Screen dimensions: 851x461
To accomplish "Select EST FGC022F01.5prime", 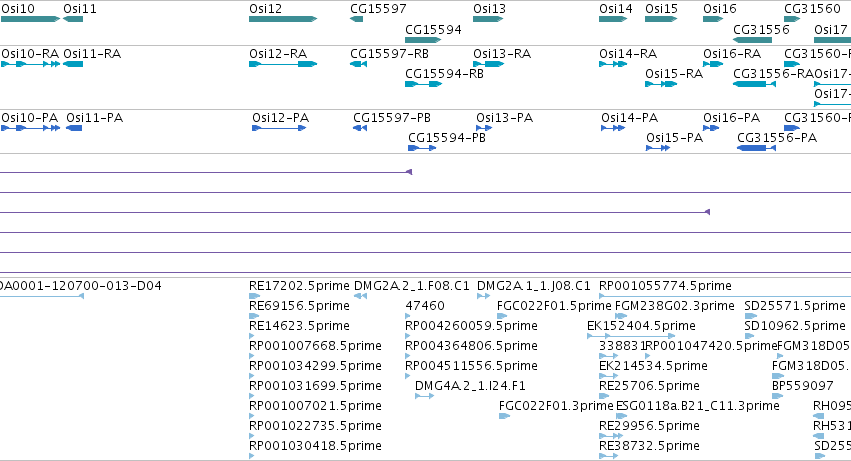I will coord(554,306).
